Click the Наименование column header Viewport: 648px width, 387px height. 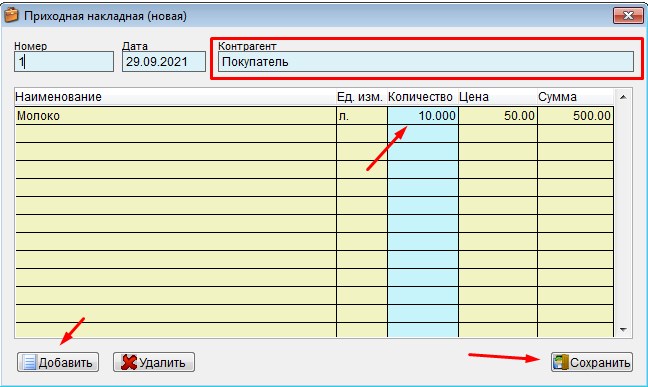click(176, 97)
